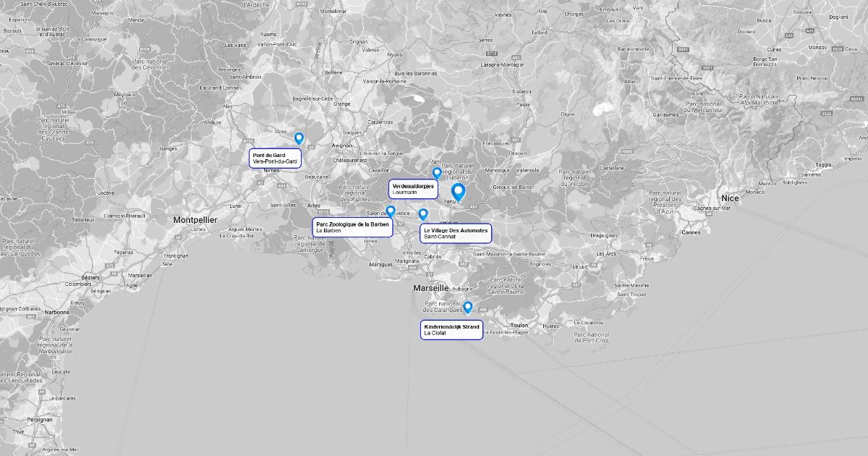Image resolution: width=868 pixels, height=456 pixels.
Task: Click the Parc Zoologique de la Barben pin
Action: [x=391, y=211]
